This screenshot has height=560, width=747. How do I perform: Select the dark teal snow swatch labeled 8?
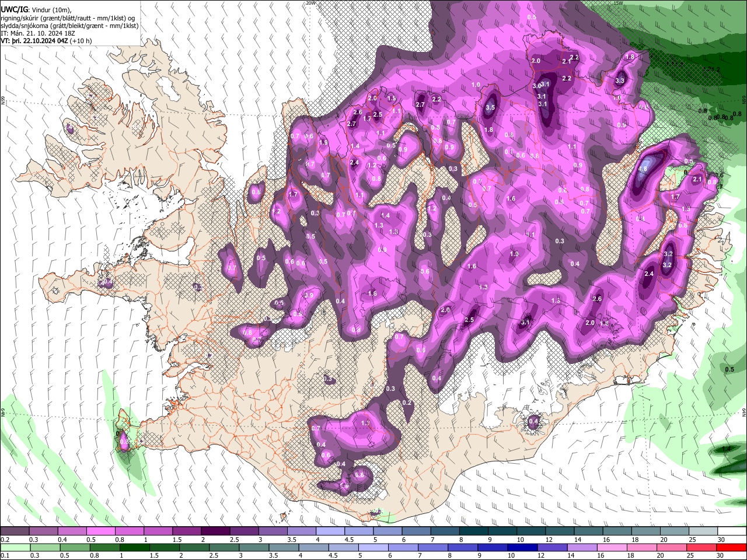(474, 531)
